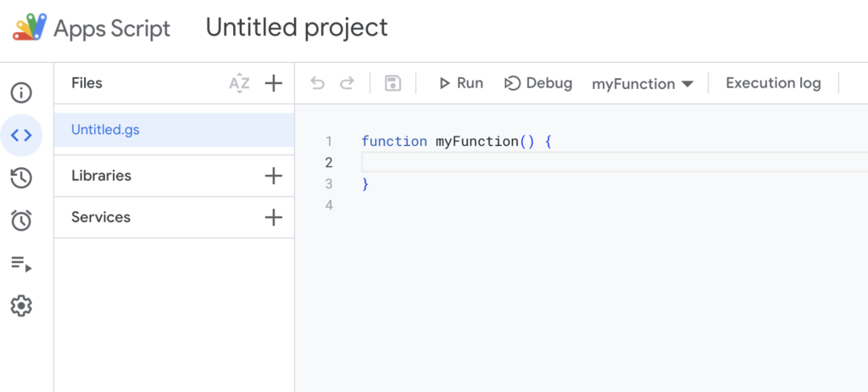Click line number 3 in gutter
The image size is (868, 392).
[329, 184]
